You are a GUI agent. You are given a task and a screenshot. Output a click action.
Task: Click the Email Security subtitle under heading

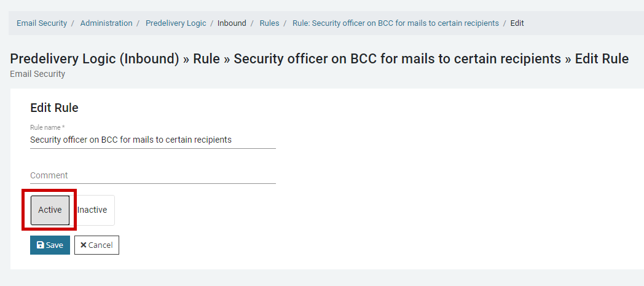[x=37, y=74]
